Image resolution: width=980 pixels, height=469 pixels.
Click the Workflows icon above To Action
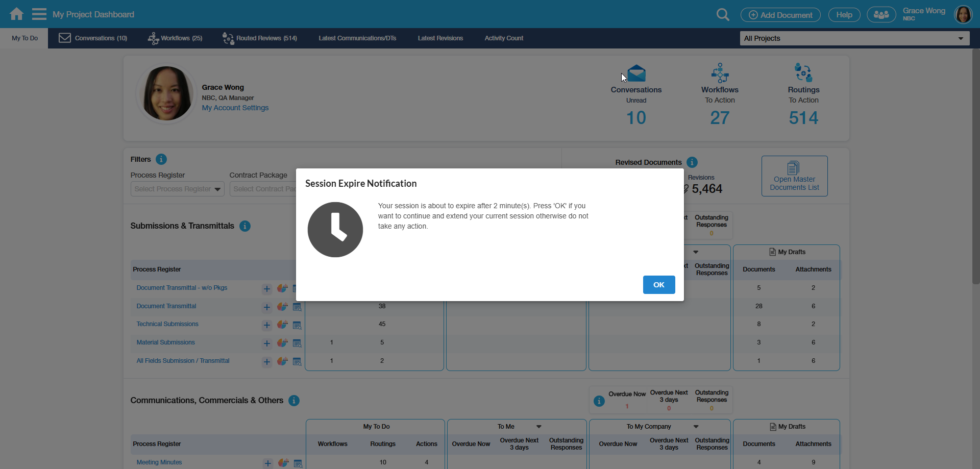tap(720, 73)
